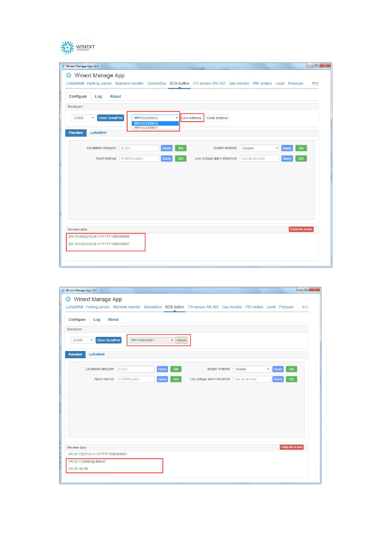Viewport: 392px width, 554px height.
Task: Click the Winext app logo in the upper window
Action: (x=69, y=75)
